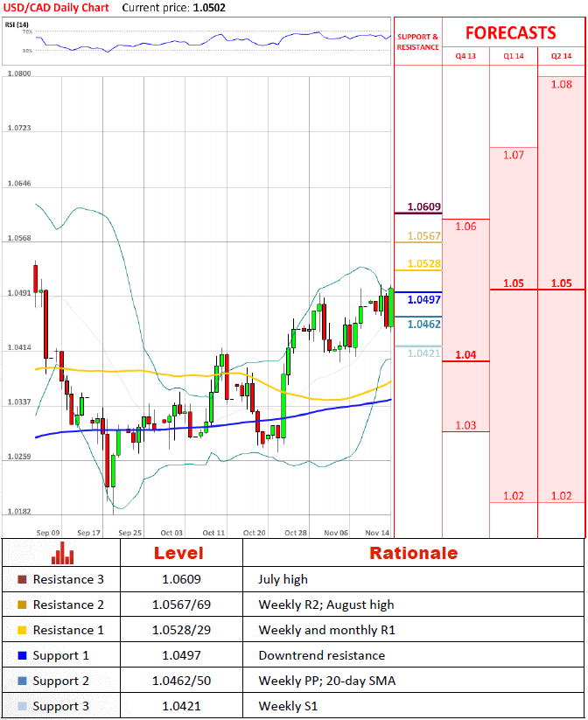Click the Support 1 blue square marker
The height and width of the screenshot is (720, 588).
(22, 655)
